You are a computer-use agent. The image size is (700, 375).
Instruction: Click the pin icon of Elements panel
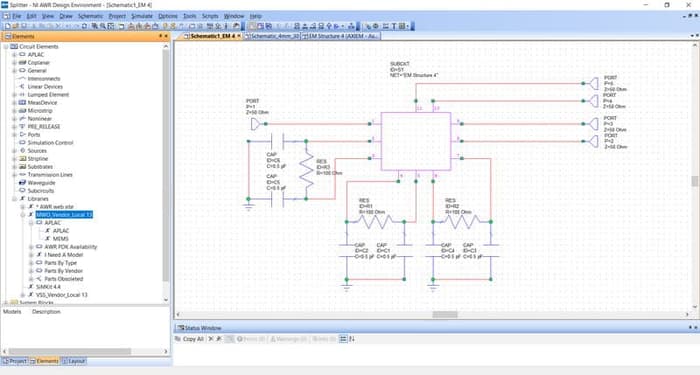point(160,36)
